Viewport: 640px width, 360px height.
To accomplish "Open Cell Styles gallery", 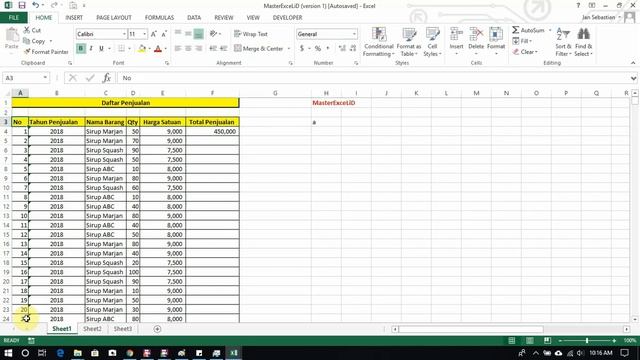I will (x=432, y=42).
